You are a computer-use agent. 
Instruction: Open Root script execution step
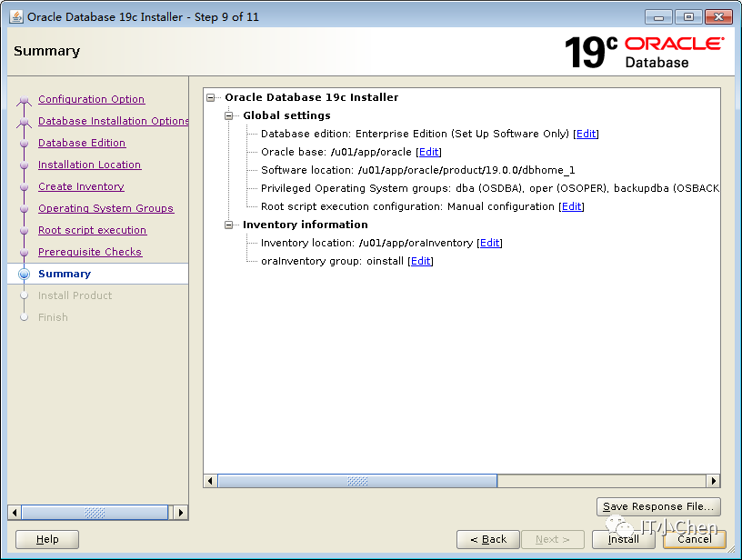[x=92, y=230]
